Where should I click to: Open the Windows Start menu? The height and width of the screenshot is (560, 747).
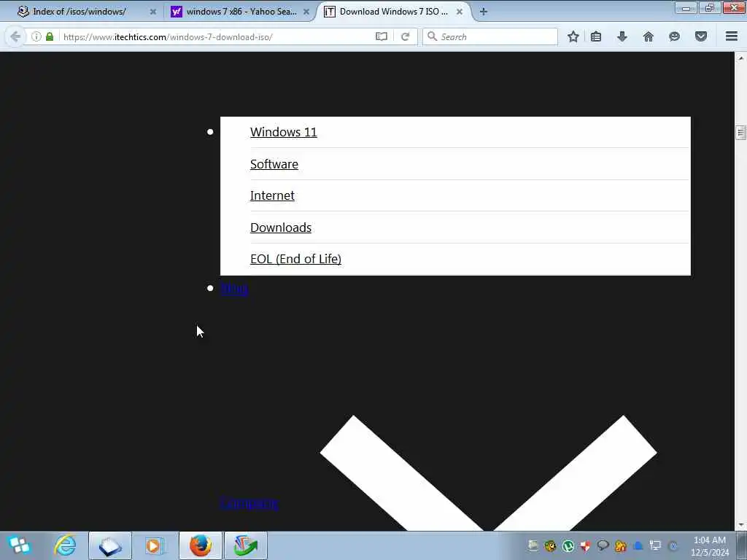(x=19, y=545)
